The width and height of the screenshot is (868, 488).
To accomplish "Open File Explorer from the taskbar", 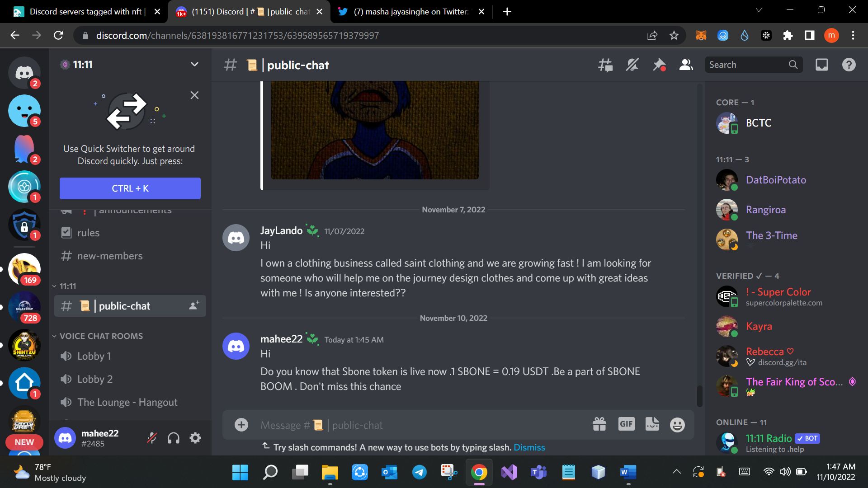I will tap(330, 472).
